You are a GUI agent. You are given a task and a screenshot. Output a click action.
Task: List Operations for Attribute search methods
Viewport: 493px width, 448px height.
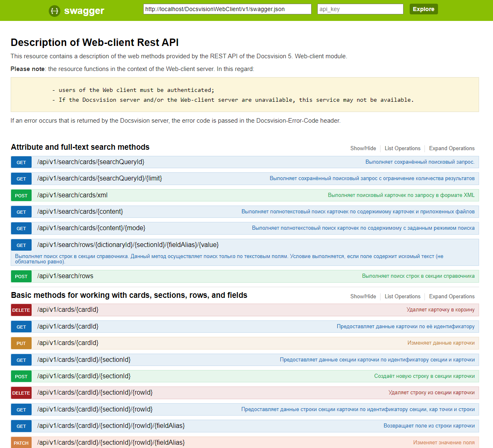[402, 149]
